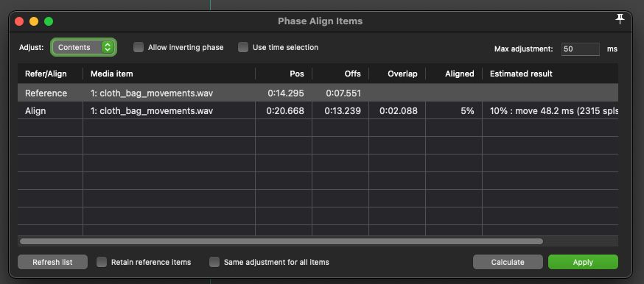Apply the phase alignment

click(x=583, y=262)
